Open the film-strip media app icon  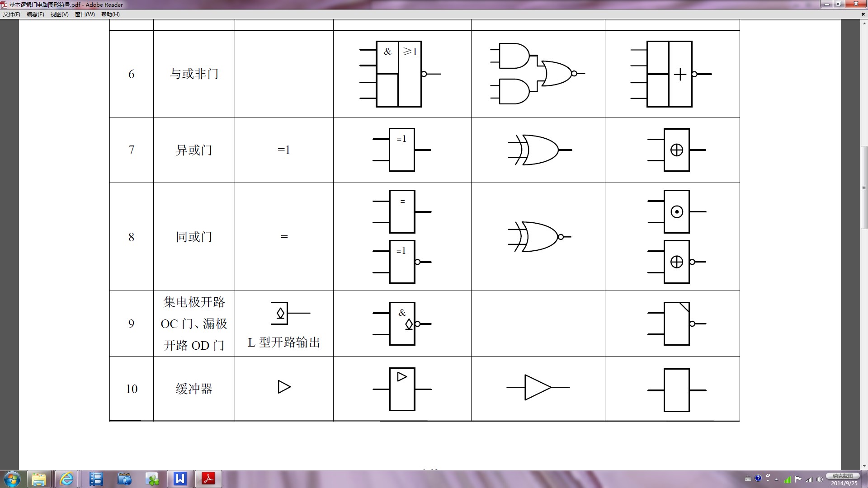click(96, 479)
